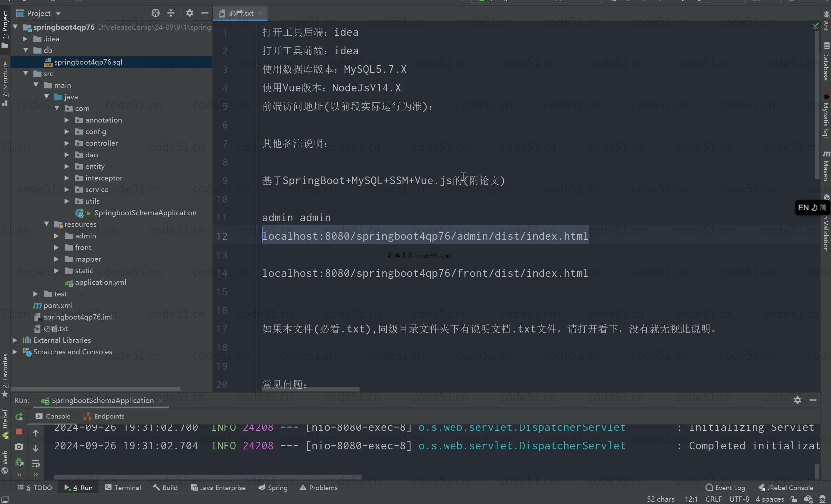The image size is (831, 504).
Task: Click the camera thread dump icon
Action: pyautogui.click(x=19, y=447)
